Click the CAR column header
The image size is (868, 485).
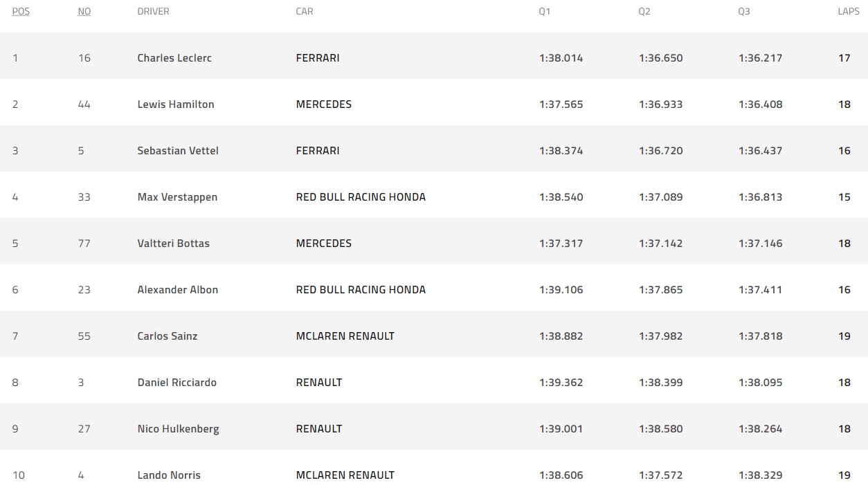pyautogui.click(x=304, y=12)
